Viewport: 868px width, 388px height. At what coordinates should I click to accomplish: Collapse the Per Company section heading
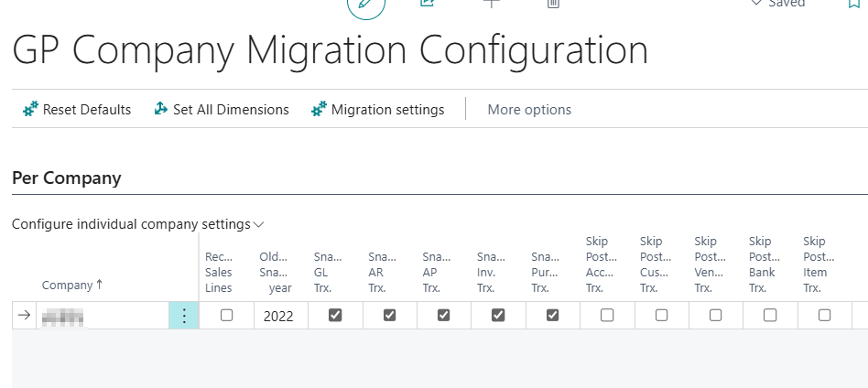pyautogui.click(x=67, y=178)
